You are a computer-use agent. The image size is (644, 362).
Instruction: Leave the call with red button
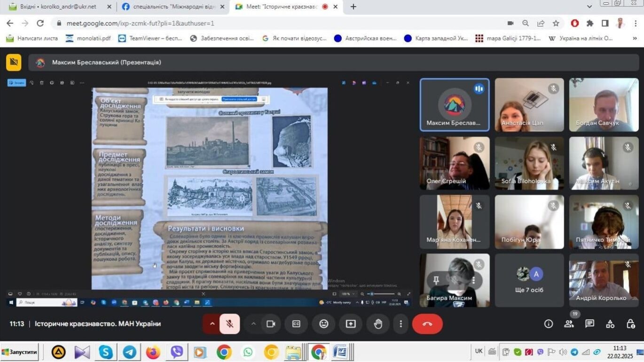coord(427,324)
